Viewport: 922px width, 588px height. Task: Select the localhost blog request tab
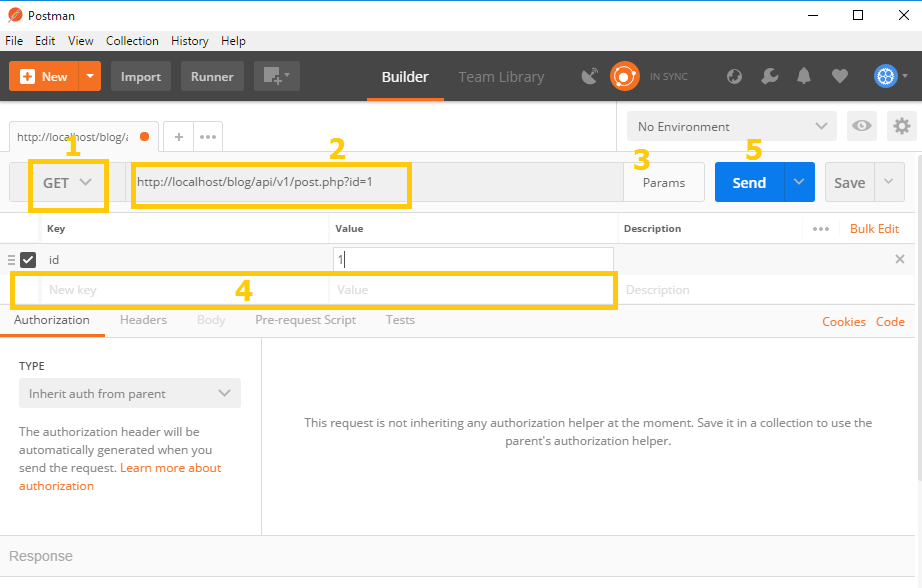[83, 137]
